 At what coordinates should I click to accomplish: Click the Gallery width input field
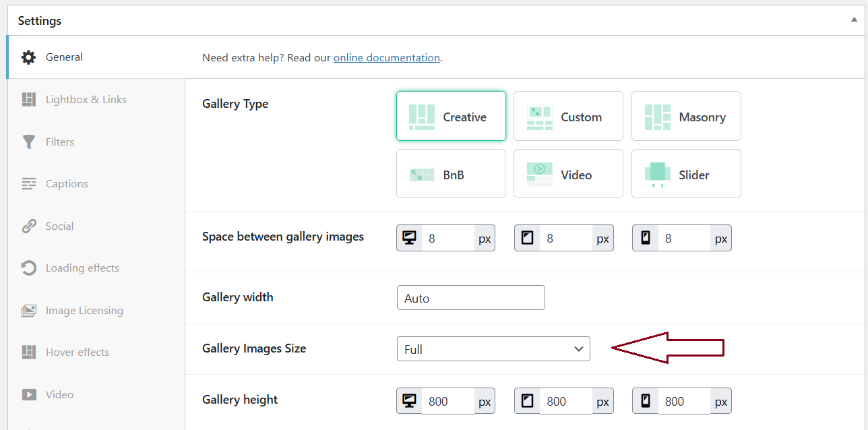pyautogui.click(x=470, y=298)
